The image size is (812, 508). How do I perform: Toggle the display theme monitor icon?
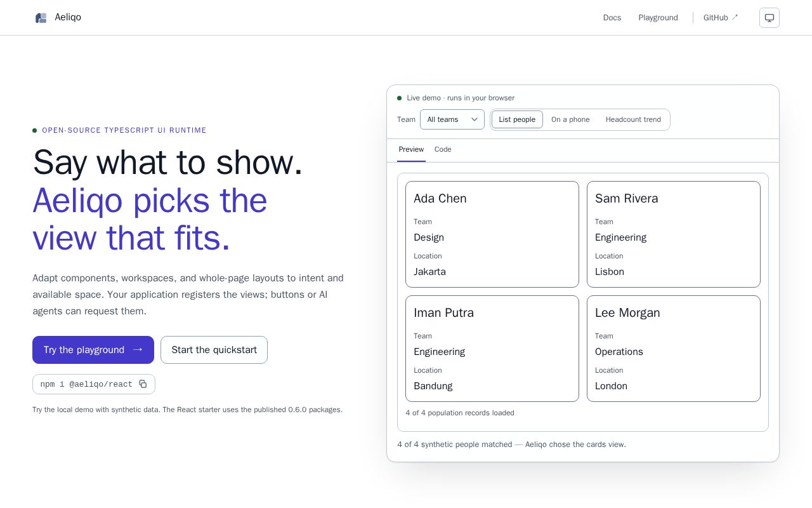tap(769, 18)
